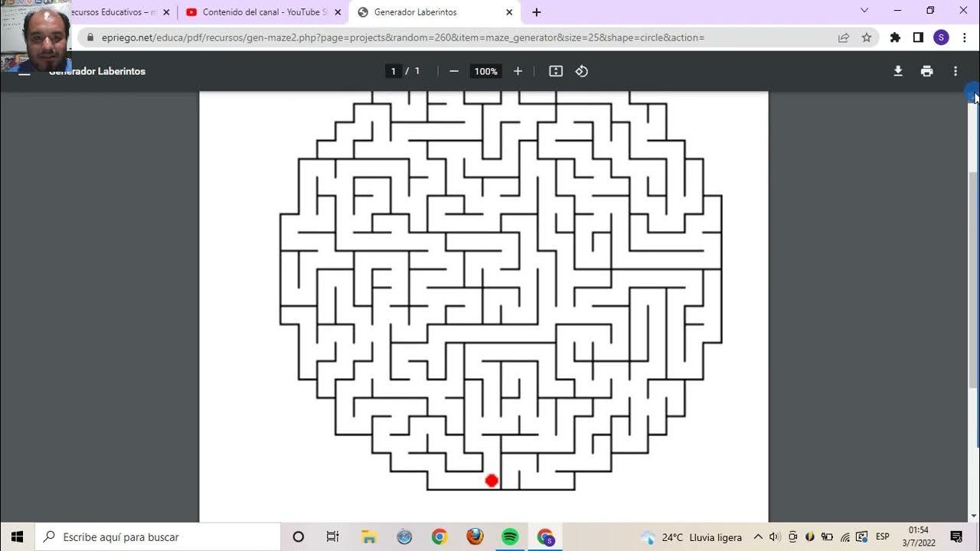Bookmark this page with the star
The image size is (980, 551).
click(867, 37)
